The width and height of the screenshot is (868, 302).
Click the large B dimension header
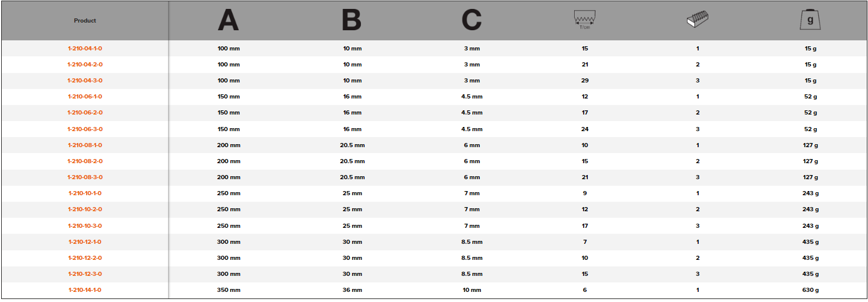click(351, 21)
